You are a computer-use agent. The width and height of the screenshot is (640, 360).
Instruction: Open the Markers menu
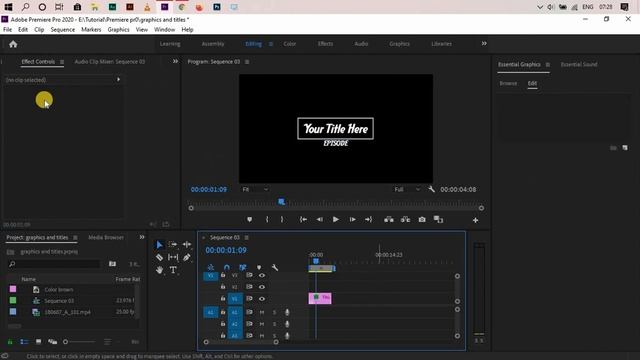point(91,29)
